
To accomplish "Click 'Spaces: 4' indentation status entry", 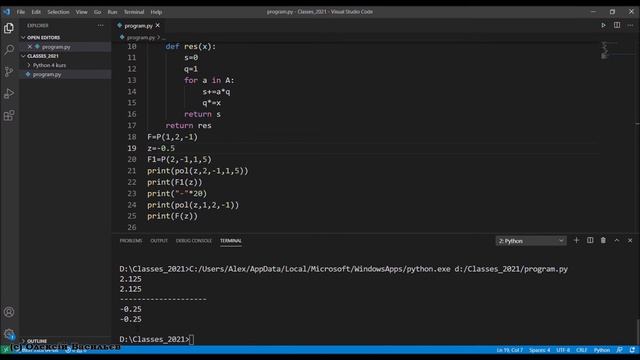I will click(540, 350).
